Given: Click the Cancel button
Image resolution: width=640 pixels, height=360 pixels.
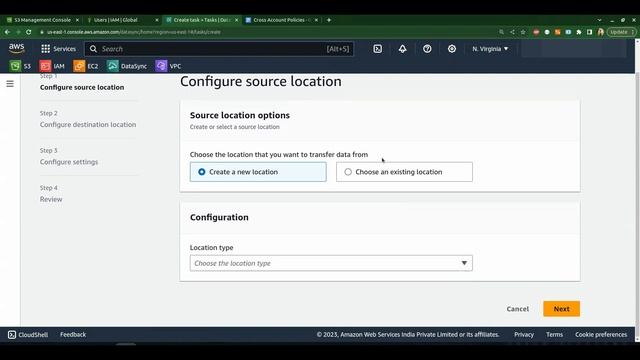Looking at the screenshot, I should [x=518, y=309].
